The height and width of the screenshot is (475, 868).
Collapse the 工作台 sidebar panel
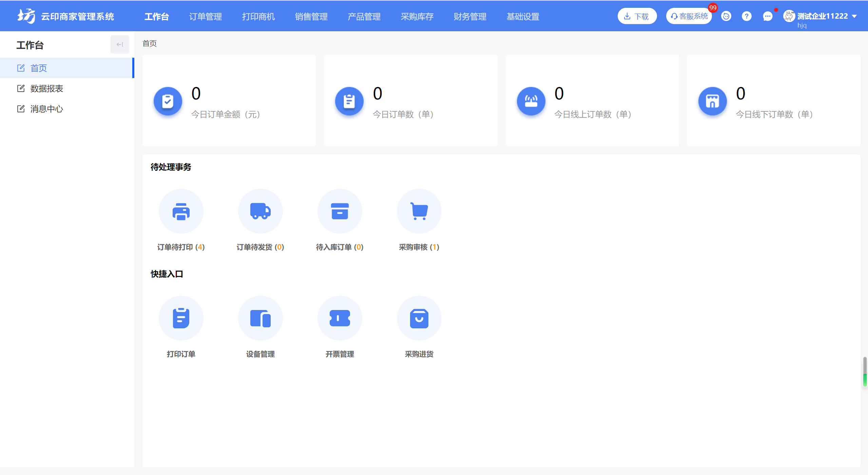[120, 44]
